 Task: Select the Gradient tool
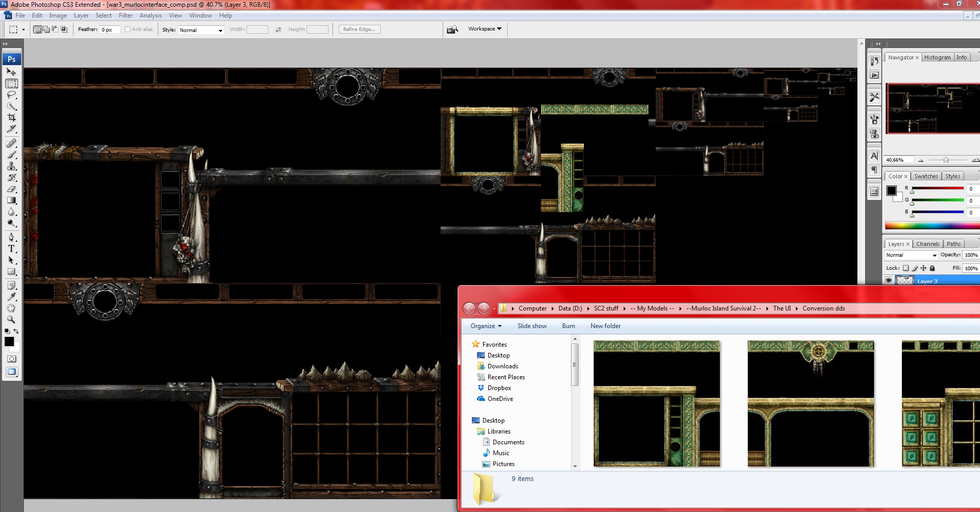pos(11,200)
